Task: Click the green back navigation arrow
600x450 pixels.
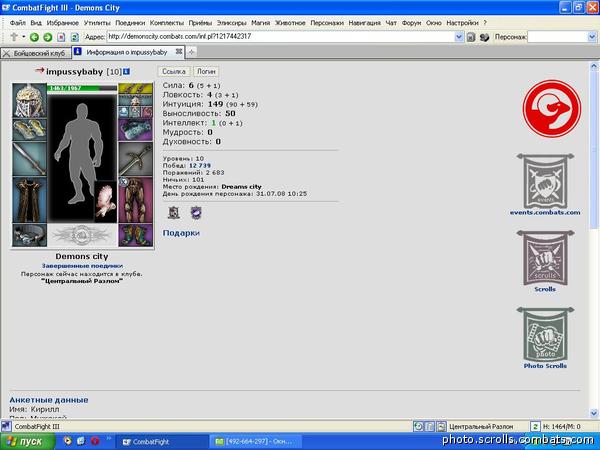Action: 34,37
